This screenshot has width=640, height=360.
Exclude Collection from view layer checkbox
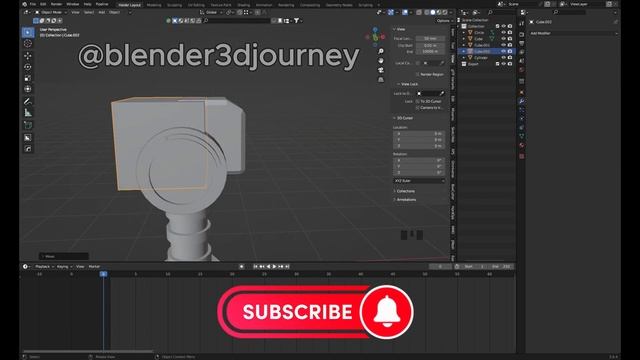pyautogui.click(x=497, y=26)
